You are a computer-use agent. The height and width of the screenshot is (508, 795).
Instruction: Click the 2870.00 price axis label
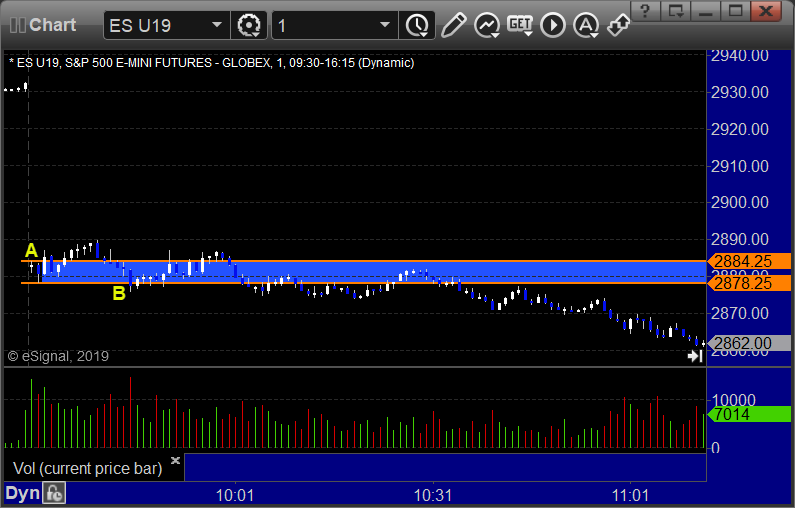pyautogui.click(x=740, y=313)
